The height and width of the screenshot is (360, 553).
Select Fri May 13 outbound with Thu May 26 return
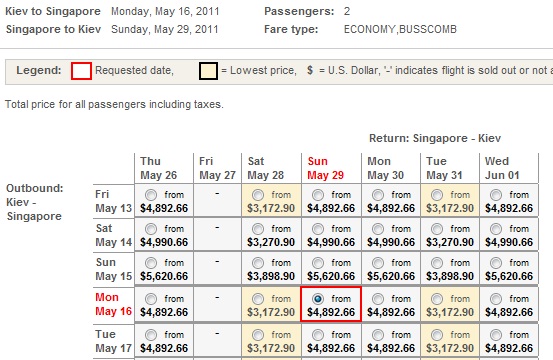pyautogui.click(x=151, y=195)
